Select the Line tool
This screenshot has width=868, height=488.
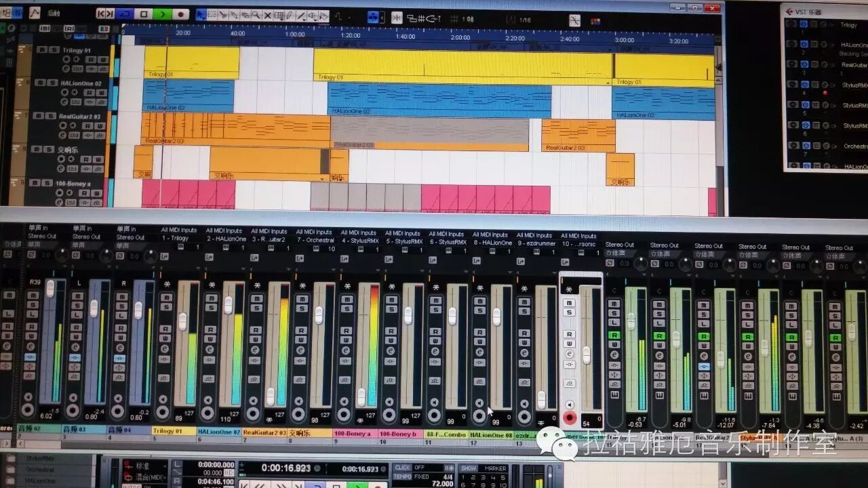(300, 15)
